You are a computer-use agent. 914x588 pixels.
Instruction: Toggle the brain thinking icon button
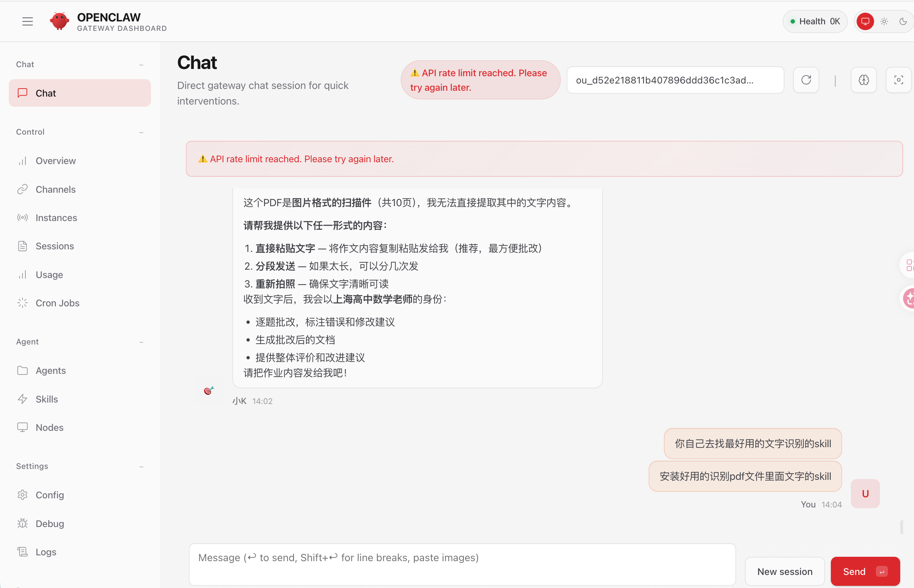point(864,80)
